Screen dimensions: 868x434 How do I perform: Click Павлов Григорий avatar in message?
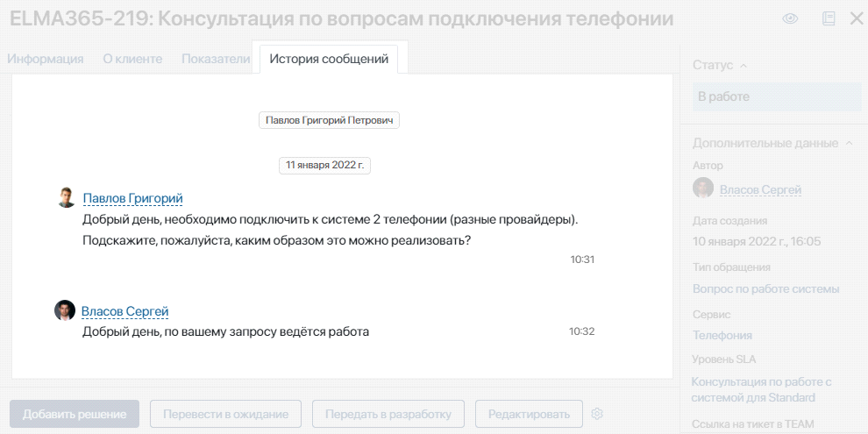coord(67,197)
